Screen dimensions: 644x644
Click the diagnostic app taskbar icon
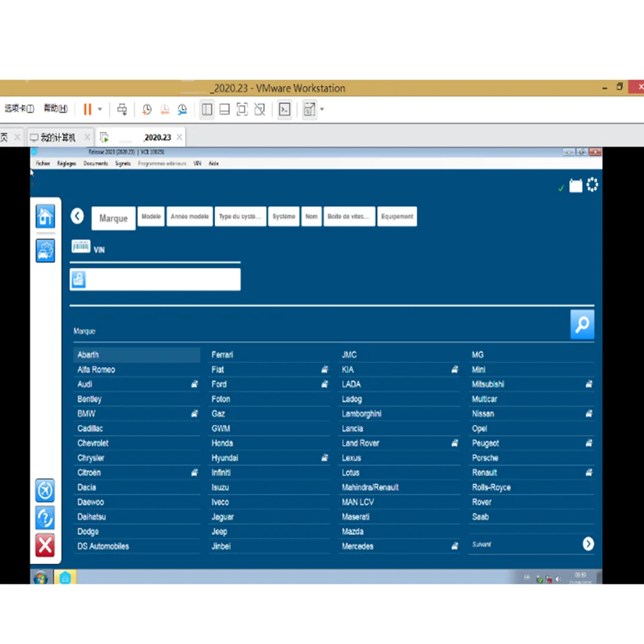(65, 578)
